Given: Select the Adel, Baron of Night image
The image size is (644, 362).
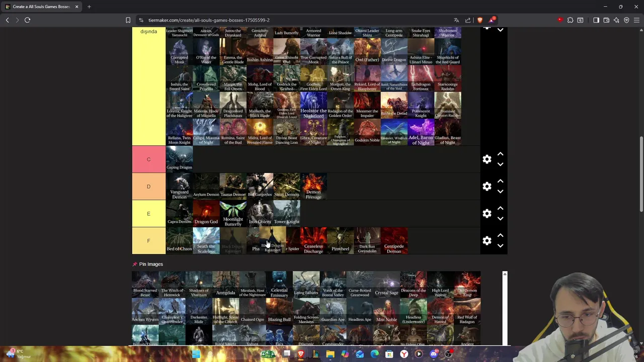Looking at the screenshot, I should [x=421, y=132].
